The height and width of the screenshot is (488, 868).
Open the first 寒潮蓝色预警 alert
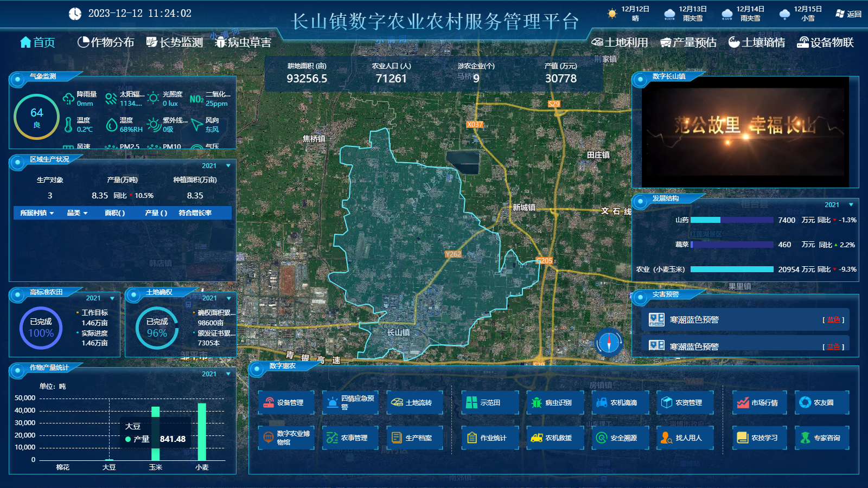745,320
